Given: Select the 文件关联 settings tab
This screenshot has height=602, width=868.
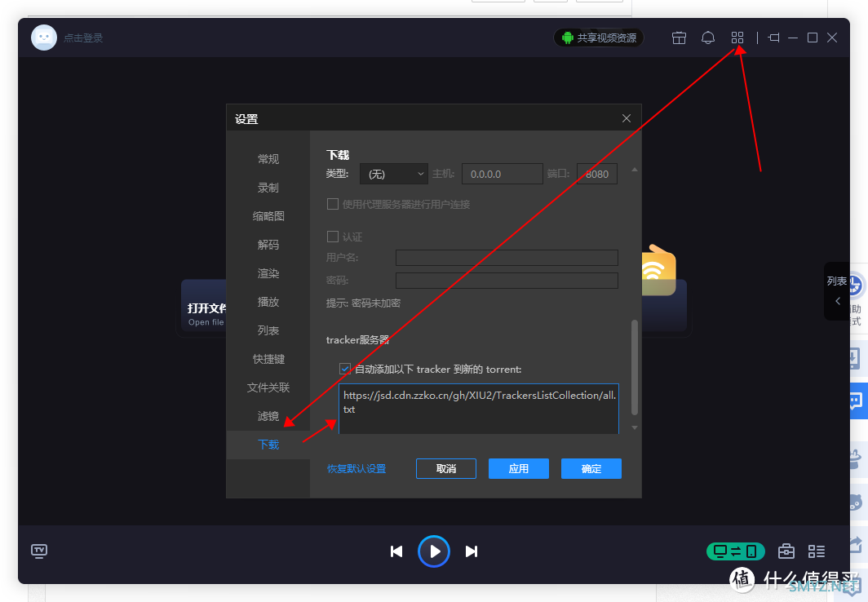Looking at the screenshot, I should pos(268,387).
